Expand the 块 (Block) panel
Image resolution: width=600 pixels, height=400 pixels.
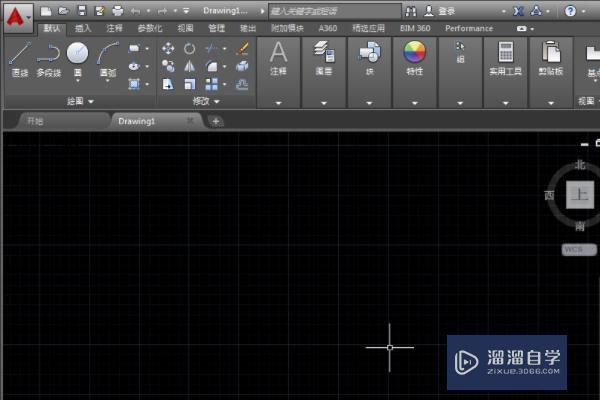coord(369,103)
